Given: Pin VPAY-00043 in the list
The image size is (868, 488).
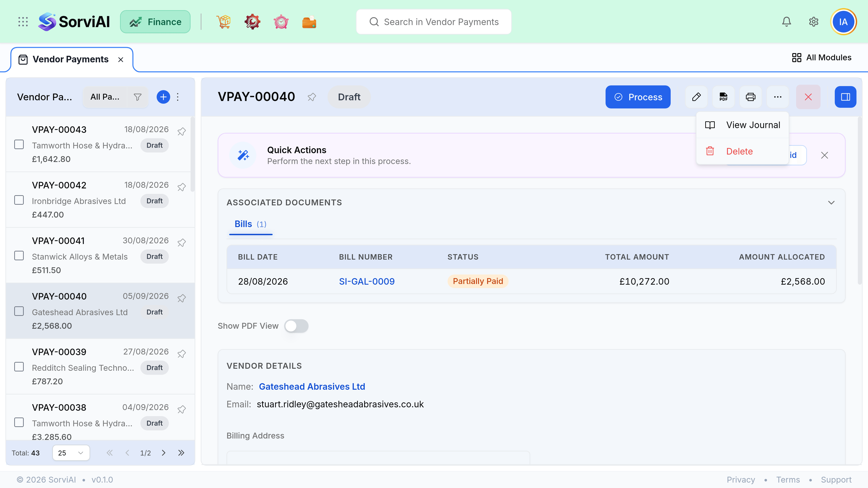Looking at the screenshot, I should 182,131.
